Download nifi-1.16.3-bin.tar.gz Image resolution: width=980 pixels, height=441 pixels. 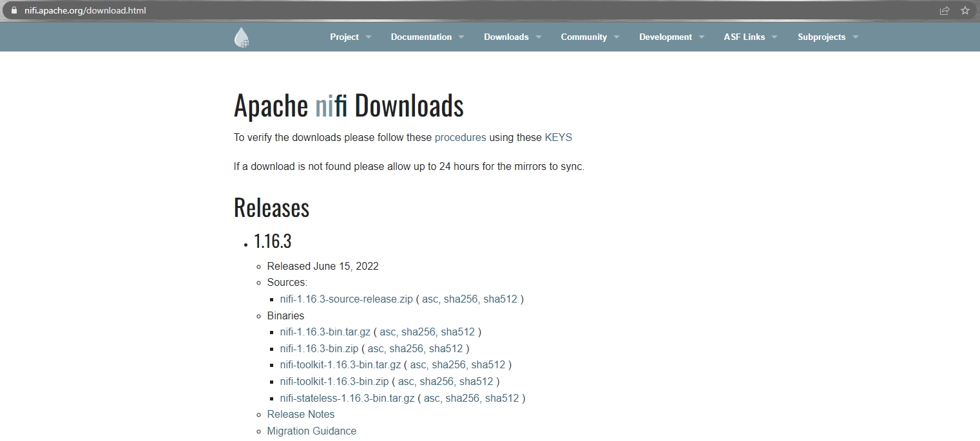pyautogui.click(x=325, y=332)
